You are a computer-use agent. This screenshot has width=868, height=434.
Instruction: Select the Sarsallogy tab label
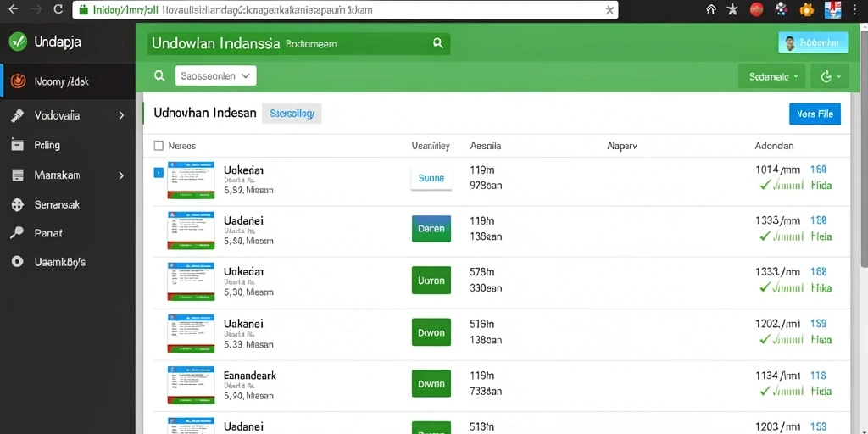pos(292,114)
